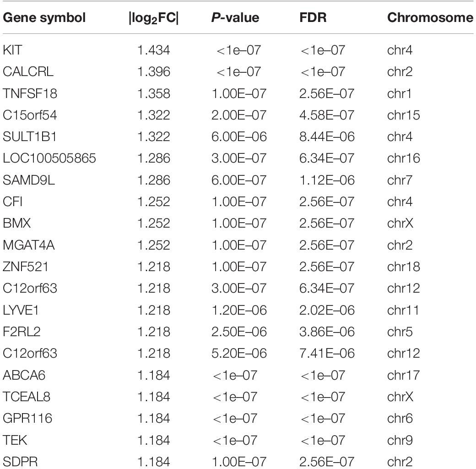
Task: Click the Gene symbol column header
Action: [x=44, y=18]
